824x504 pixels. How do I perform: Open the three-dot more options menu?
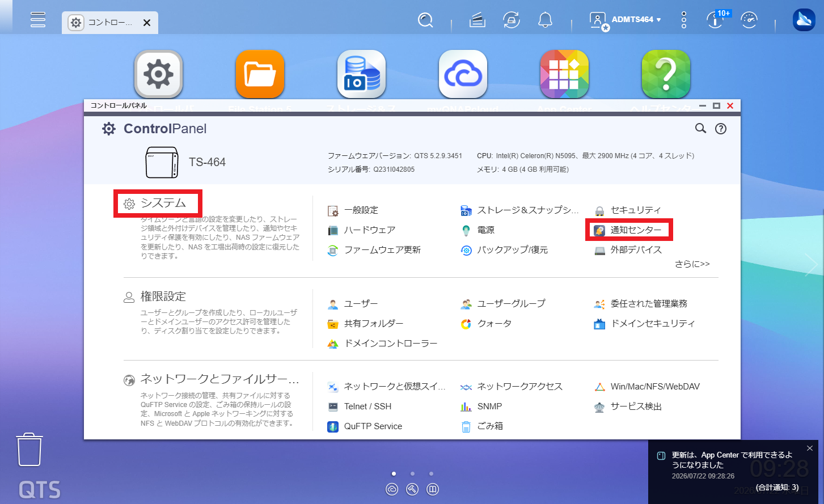click(684, 20)
